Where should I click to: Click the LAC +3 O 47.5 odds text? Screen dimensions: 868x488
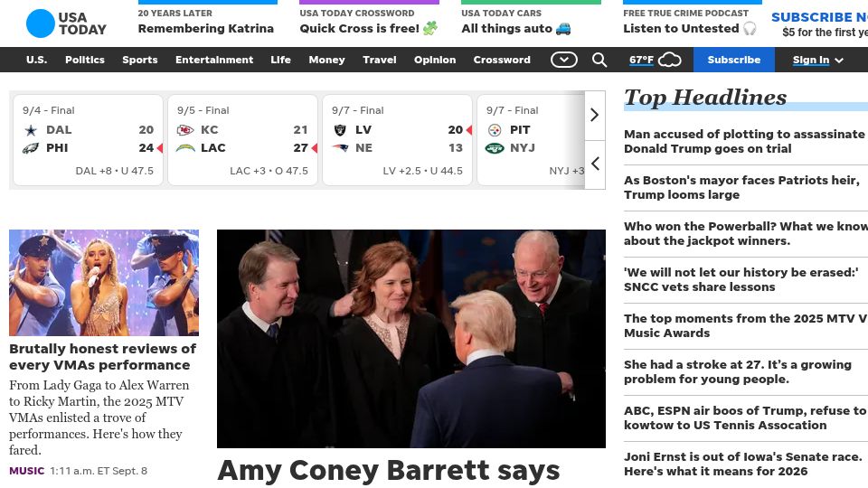[269, 171]
